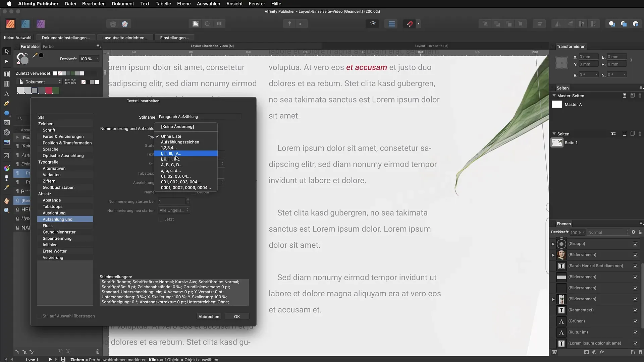This screenshot has height=362, width=644.
Task: Tick the 'Jetzt' checkbox
Action: 161,219
